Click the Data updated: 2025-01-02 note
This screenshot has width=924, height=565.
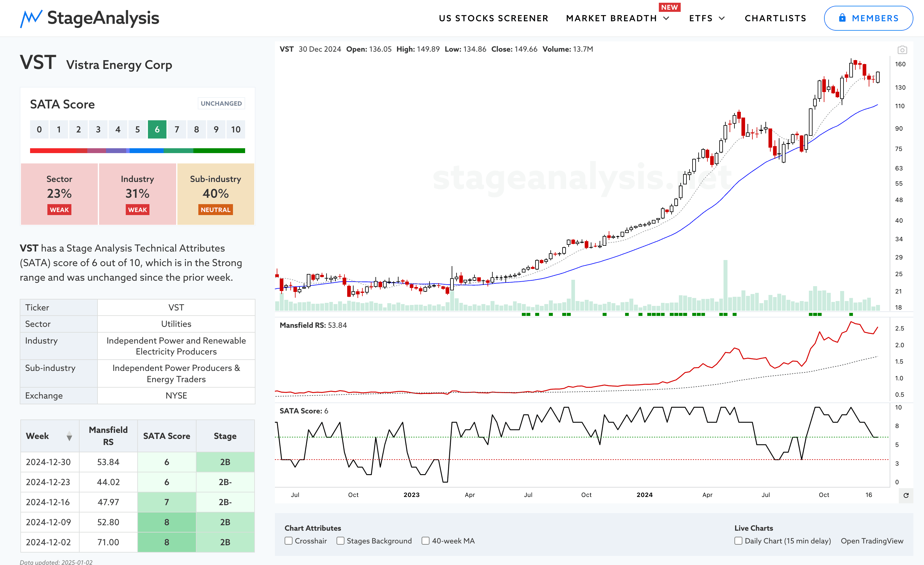point(56,562)
